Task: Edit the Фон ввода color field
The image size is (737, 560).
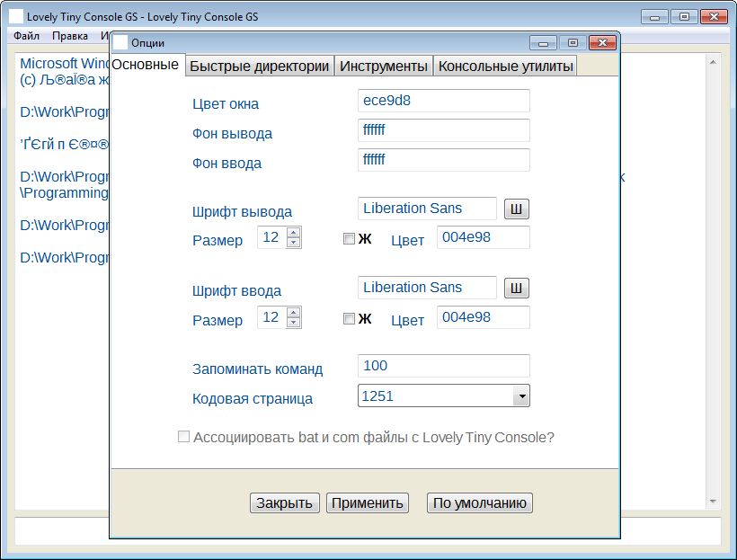Action: point(444,160)
